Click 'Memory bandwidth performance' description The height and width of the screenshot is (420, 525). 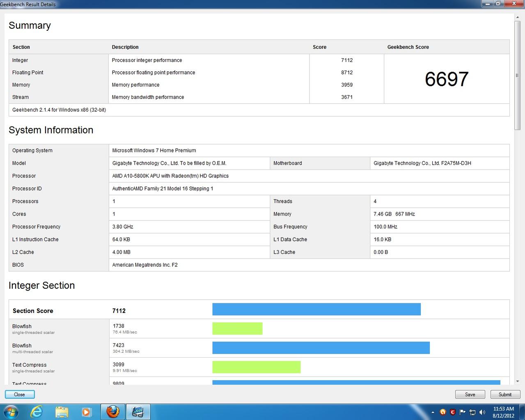pos(148,97)
